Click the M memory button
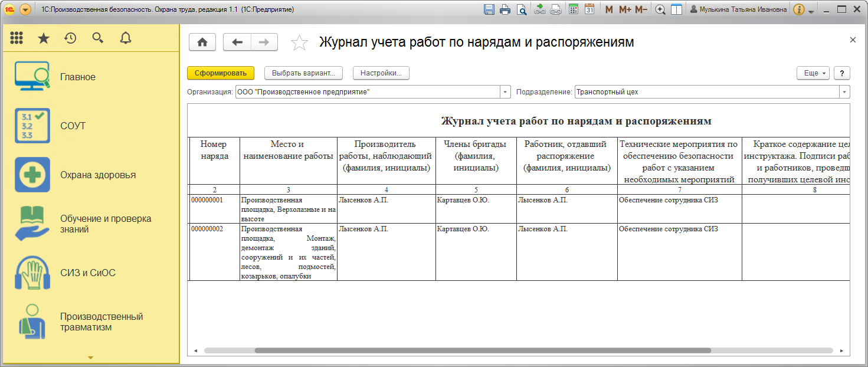 click(609, 9)
